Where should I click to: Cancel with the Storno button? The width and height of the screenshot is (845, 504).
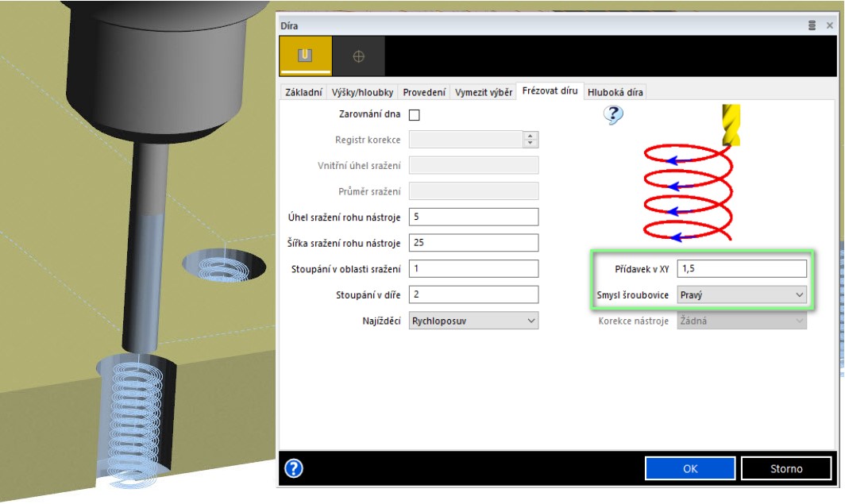tap(785, 468)
